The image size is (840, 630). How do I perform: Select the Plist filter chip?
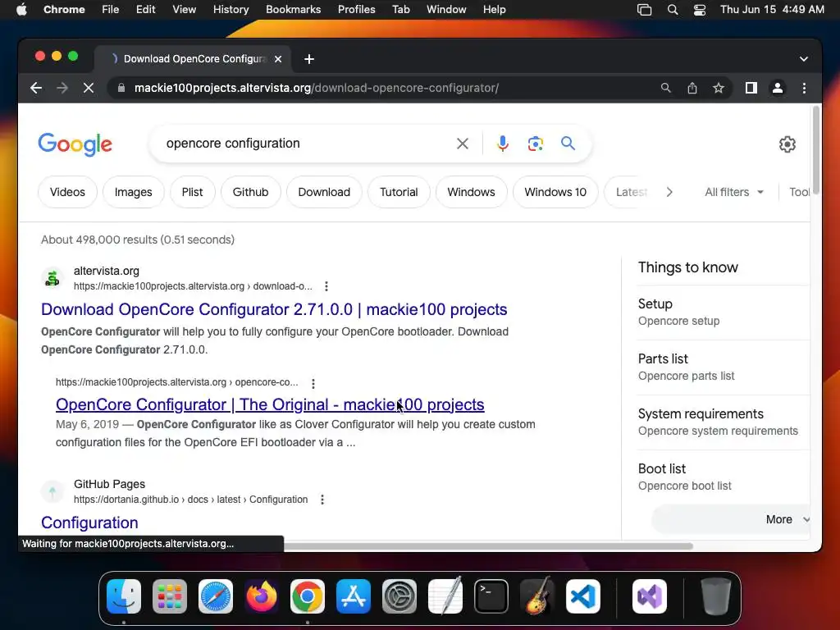tap(192, 192)
